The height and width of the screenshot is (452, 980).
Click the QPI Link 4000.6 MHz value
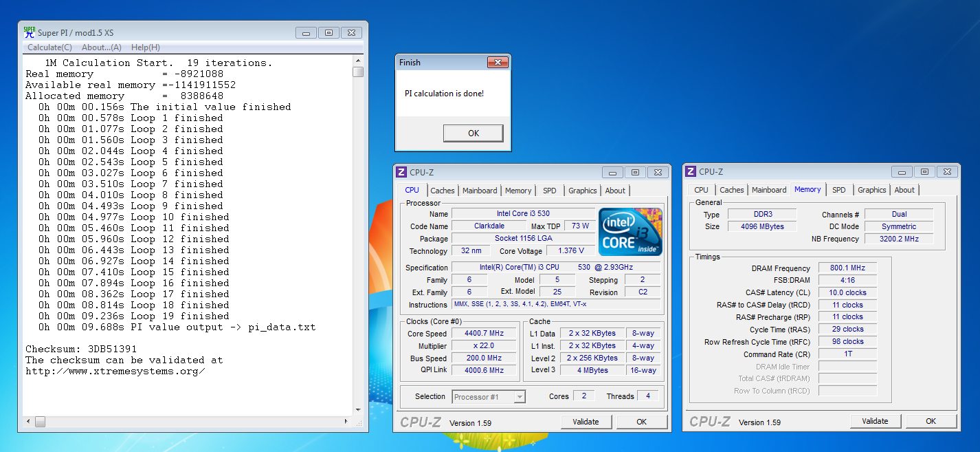click(484, 370)
